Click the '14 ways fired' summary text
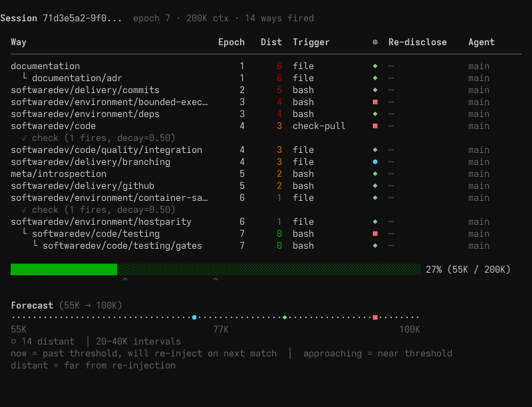 click(279, 19)
